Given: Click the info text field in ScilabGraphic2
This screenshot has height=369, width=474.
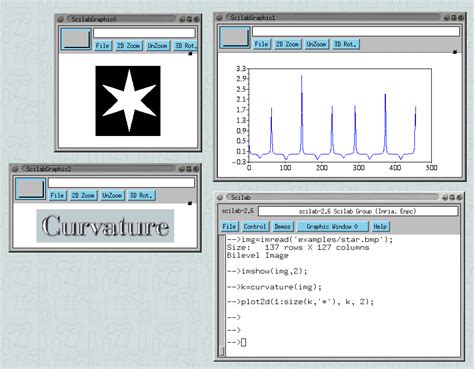Looking at the screenshot, I should click(x=121, y=183).
